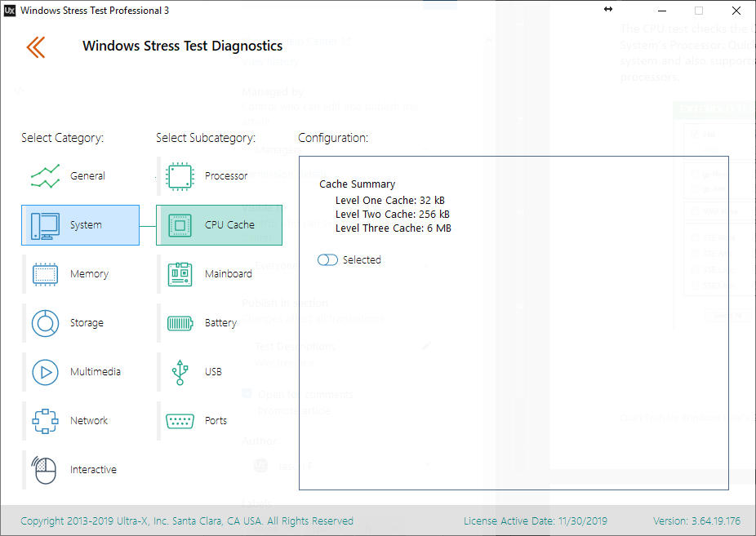Viewport: 756px width, 536px height.
Task: Click the Processor chip icon
Action: (x=180, y=176)
